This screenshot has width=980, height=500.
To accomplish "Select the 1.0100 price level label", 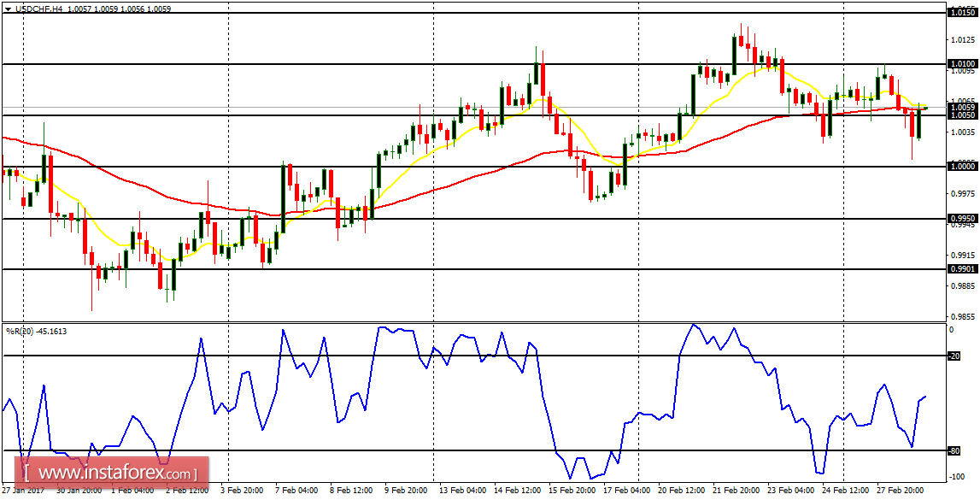I will coord(964,62).
